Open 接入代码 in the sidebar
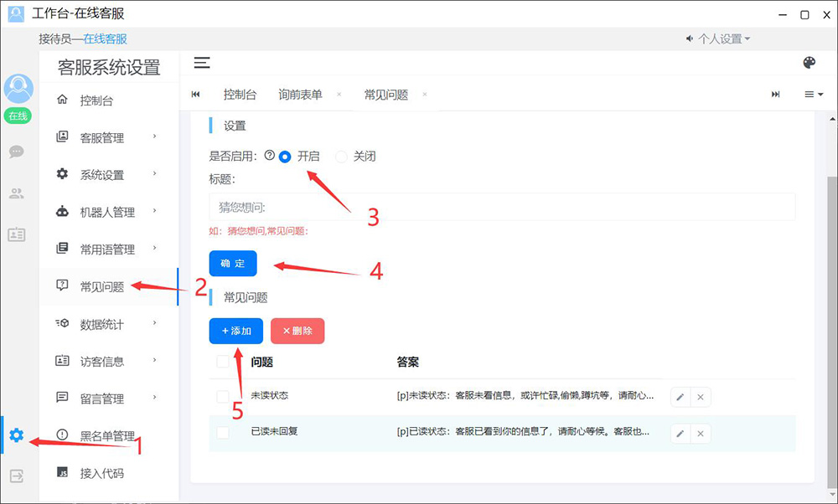This screenshot has height=504, width=838. pyautogui.click(x=101, y=473)
